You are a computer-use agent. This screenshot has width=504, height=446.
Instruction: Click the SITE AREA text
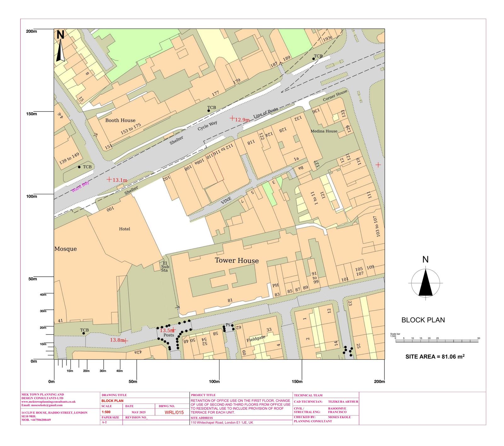click(435, 357)
